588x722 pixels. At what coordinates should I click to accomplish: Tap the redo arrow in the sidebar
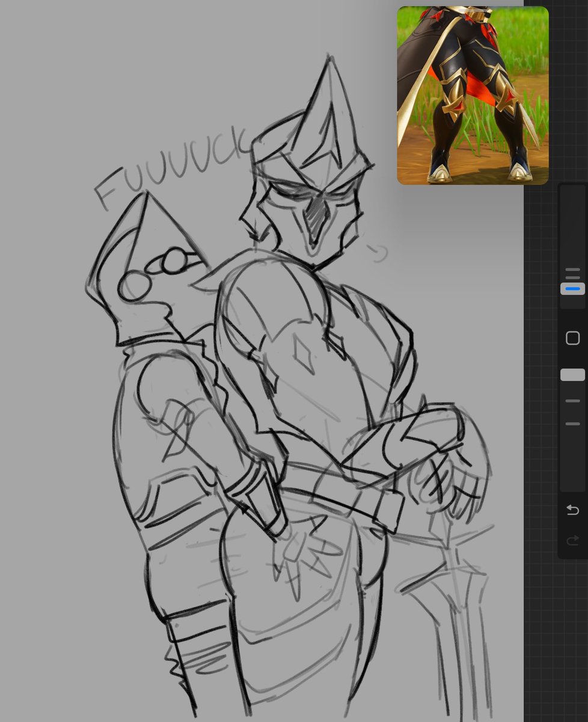572,540
